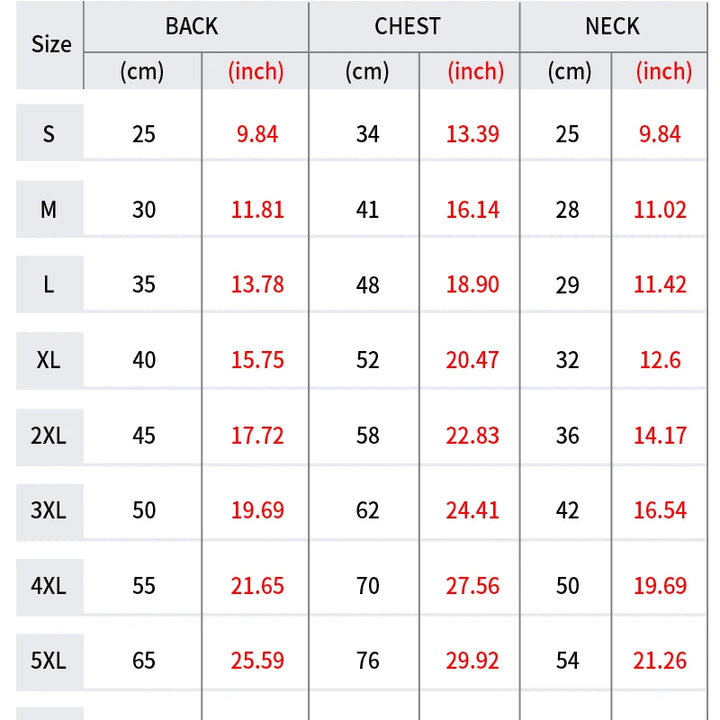Click the Size header cell
This screenshot has width=720, height=720.
(51, 44)
